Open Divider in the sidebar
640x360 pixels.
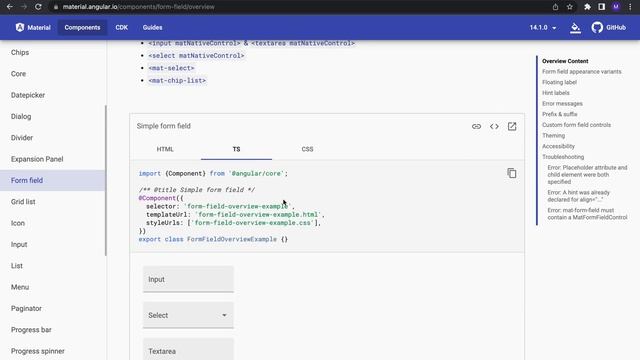(53, 138)
